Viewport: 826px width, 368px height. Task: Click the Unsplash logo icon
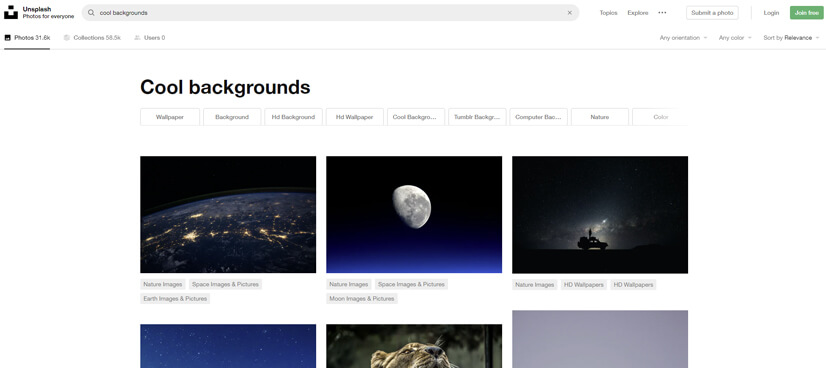[x=11, y=13]
